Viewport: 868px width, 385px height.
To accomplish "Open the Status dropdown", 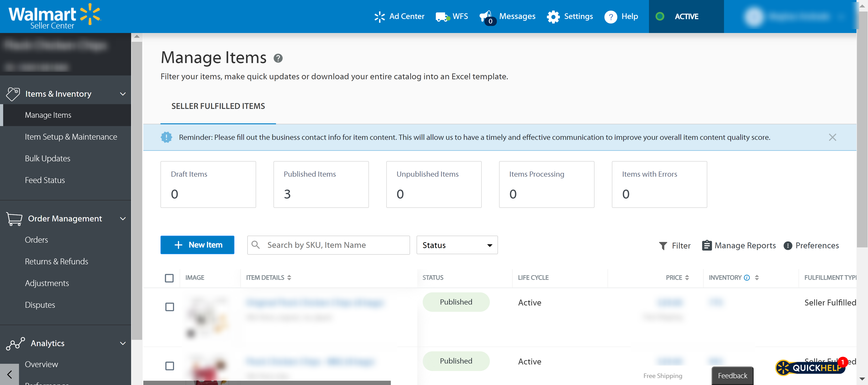I will [457, 245].
